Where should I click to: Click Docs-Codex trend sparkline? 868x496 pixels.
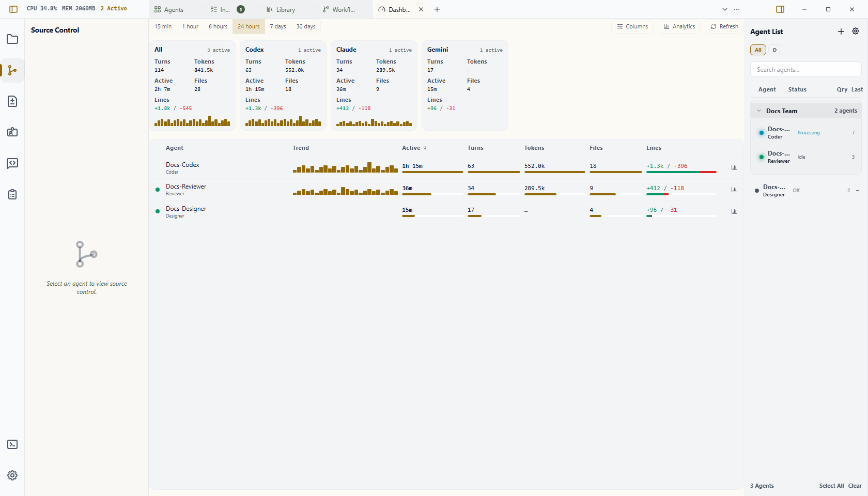[345, 167]
